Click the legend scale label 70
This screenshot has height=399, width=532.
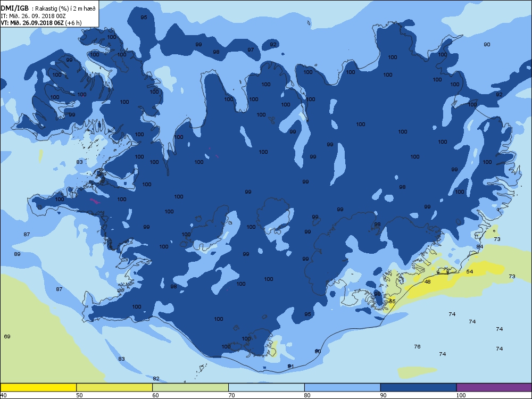point(231,395)
